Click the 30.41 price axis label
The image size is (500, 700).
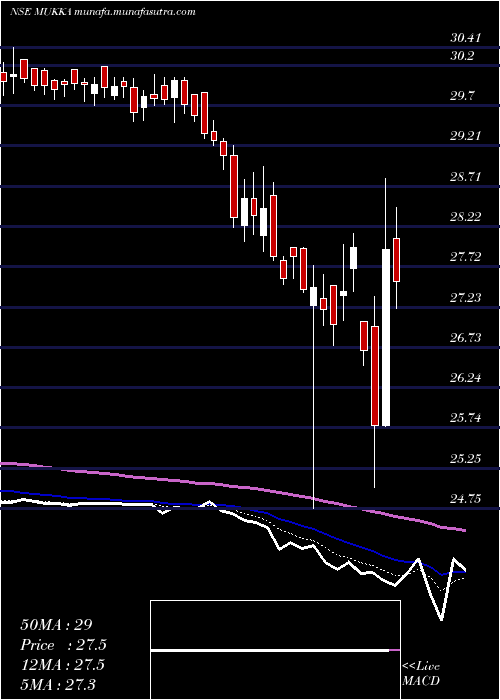tap(465, 38)
